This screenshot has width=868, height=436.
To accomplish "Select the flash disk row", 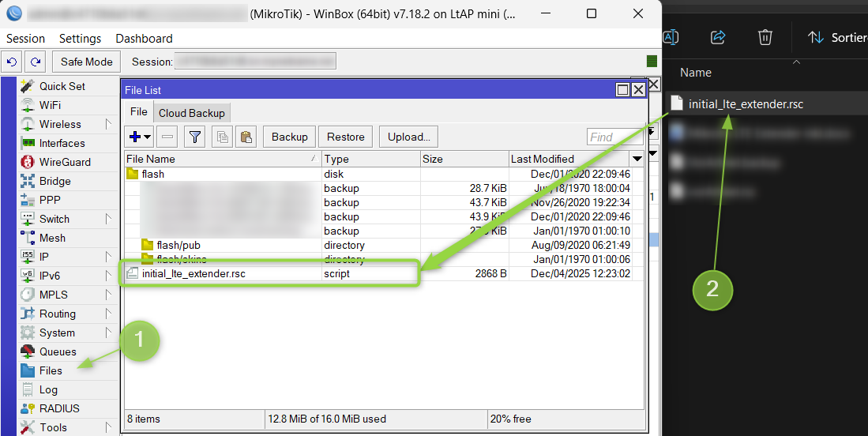I will 384,174.
